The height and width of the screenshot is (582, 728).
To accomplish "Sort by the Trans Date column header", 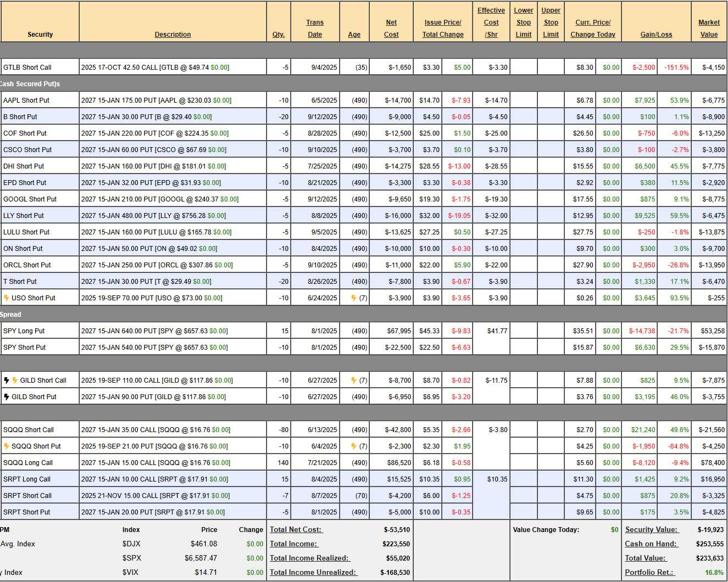I will (315, 29).
